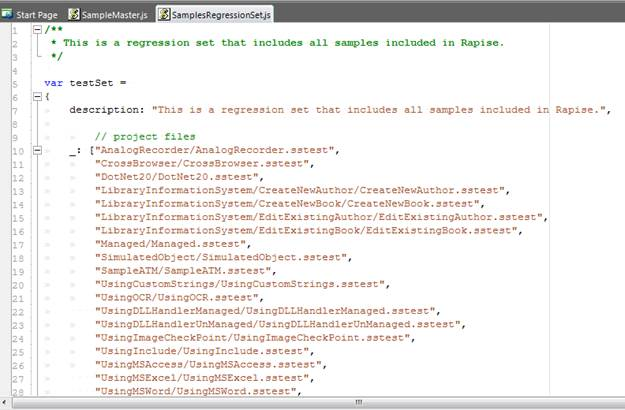Click line number 5 in the gutter
The height and width of the screenshot is (410, 625).
tap(14, 82)
